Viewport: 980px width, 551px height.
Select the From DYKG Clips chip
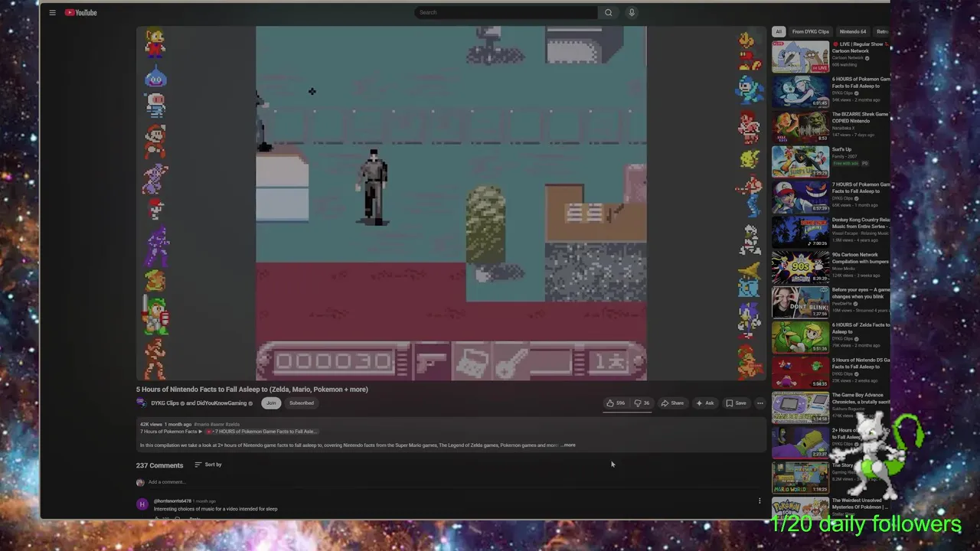click(x=811, y=31)
